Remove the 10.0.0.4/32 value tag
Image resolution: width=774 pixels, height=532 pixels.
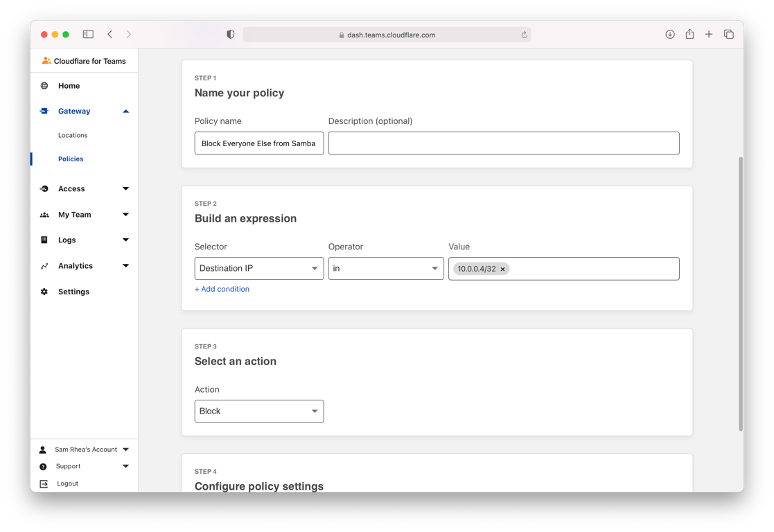click(502, 269)
